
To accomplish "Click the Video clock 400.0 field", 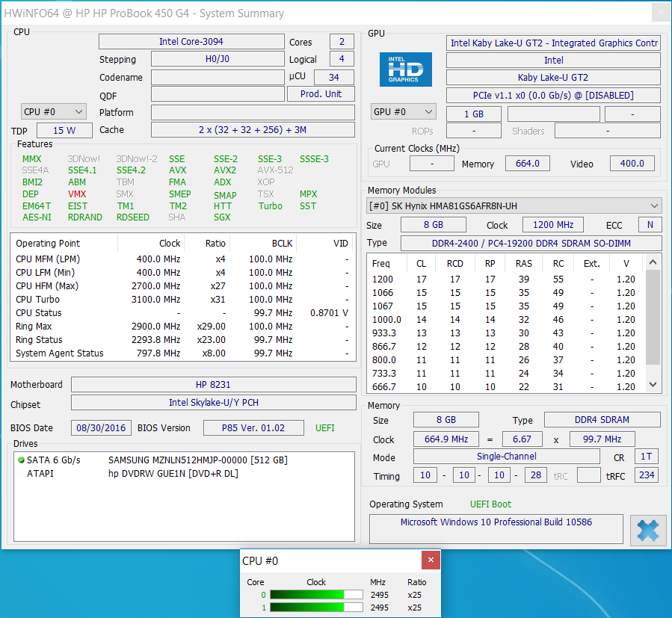I will click(x=632, y=164).
